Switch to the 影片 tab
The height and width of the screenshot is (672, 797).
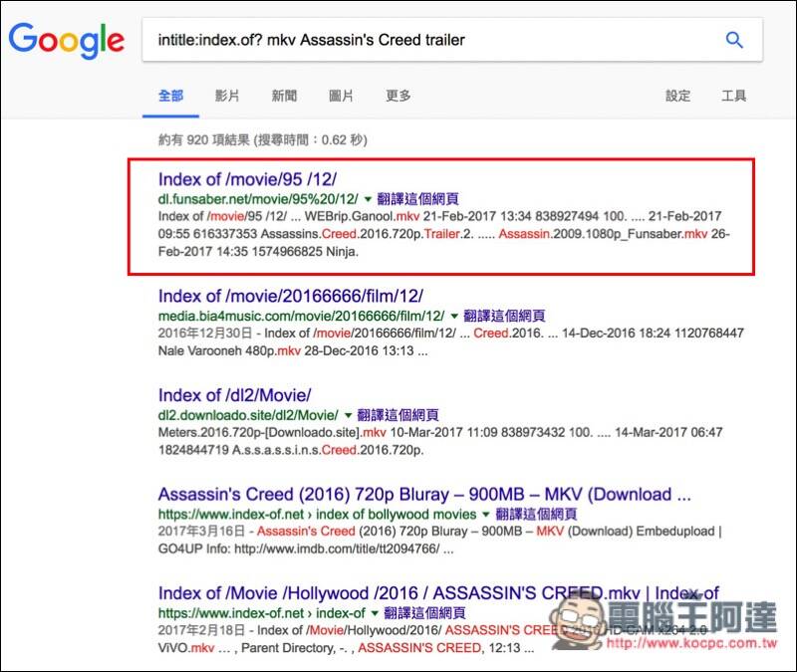(227, 96)
